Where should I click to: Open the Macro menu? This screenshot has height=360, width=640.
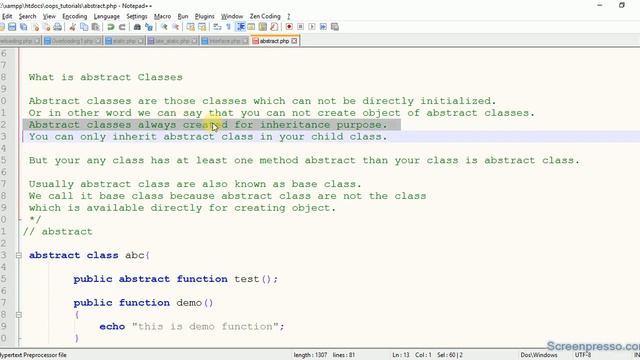pyautogui.click(x=162, y=16)
